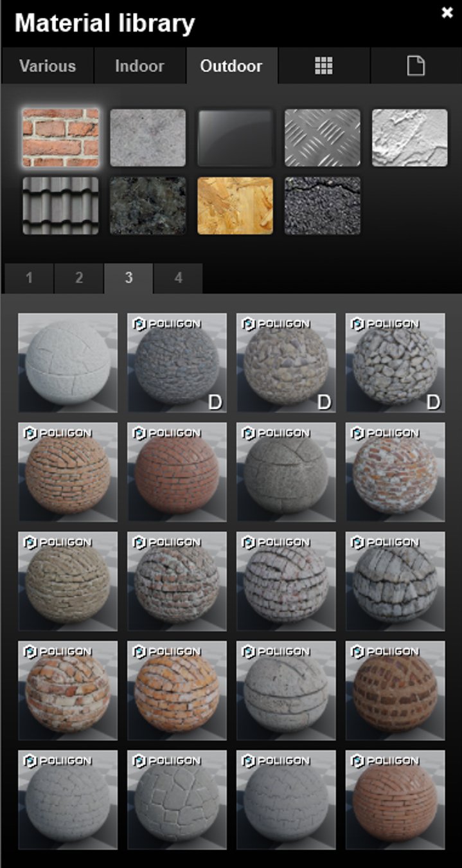Pick the roof tiles category icon
The width and height of the screenshot is (462, 868).
[60, 206]
